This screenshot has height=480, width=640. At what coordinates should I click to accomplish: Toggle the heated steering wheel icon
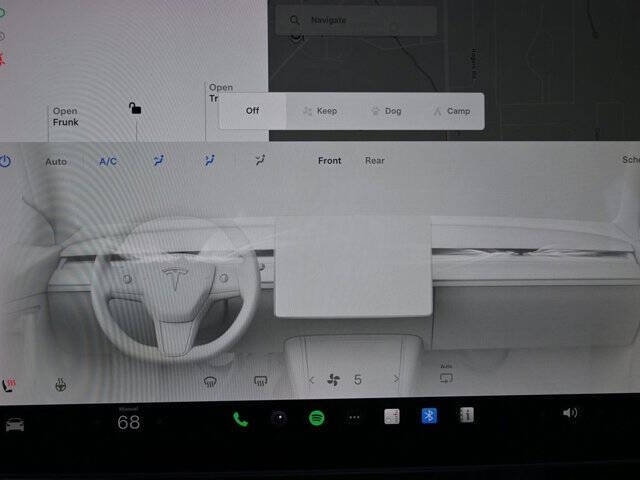pyautogui.click(x=60, y=384)
